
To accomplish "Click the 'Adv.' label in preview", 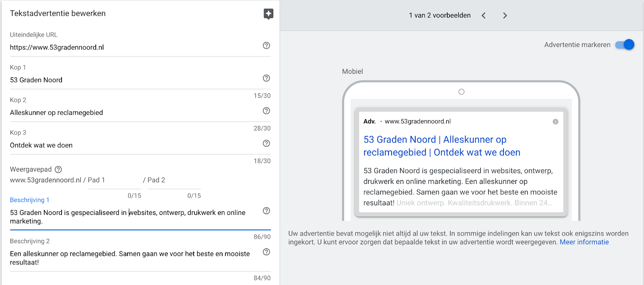I will (369, 122).
